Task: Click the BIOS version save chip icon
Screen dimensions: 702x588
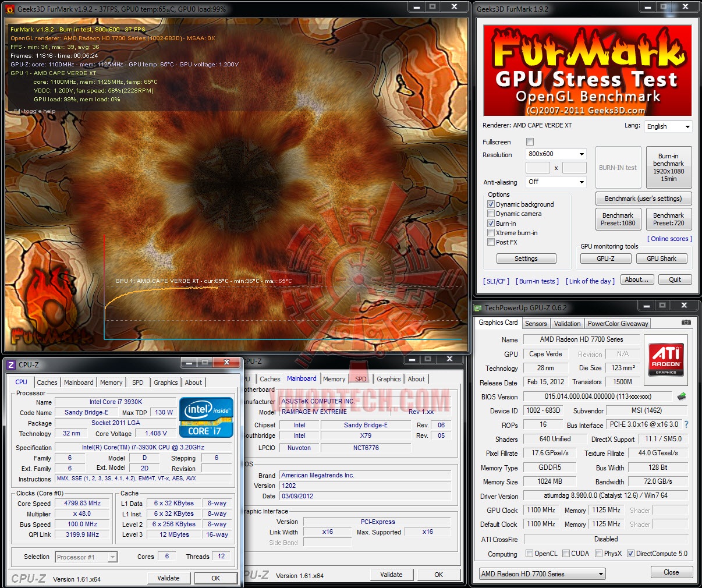Action: tap(682, 396)
